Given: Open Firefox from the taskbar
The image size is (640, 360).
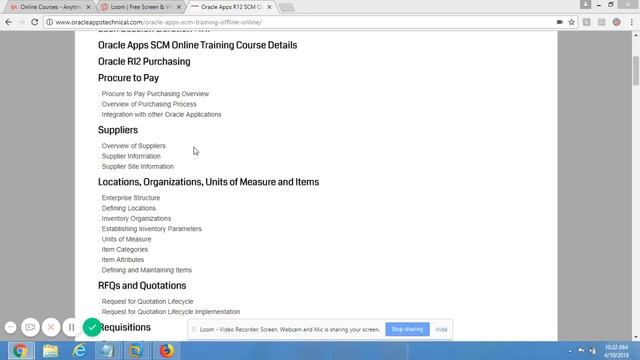Looking at the screenshot, I should 166,351.
